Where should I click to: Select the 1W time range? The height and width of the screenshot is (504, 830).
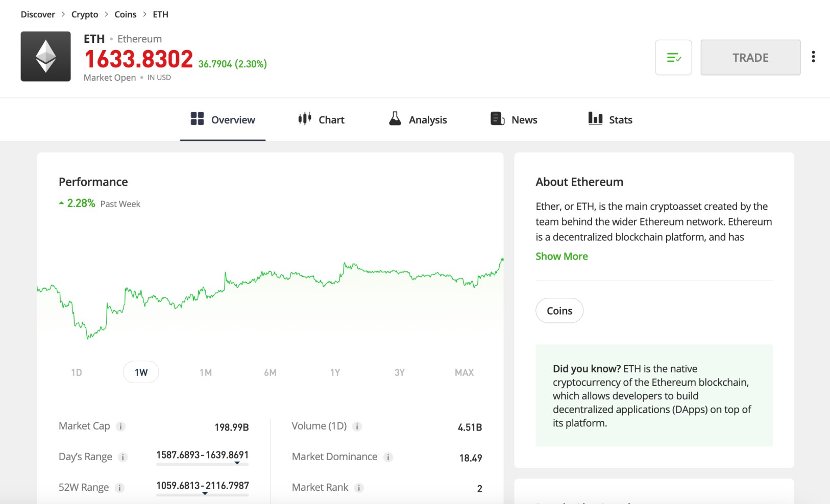click(x=141, y=372)
